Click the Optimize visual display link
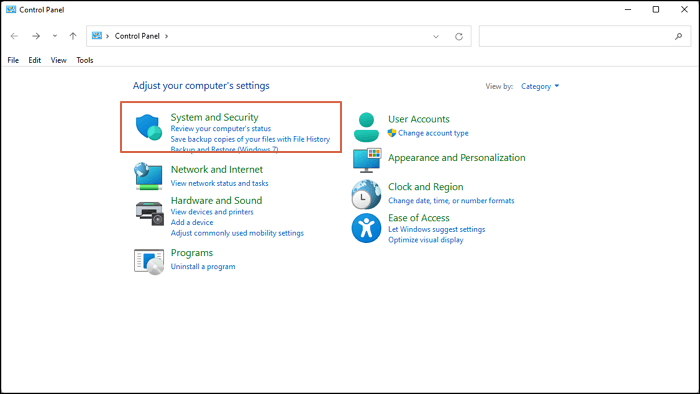Screen dimensions: 700x394 pyautogui.click(x=425, y=240)
